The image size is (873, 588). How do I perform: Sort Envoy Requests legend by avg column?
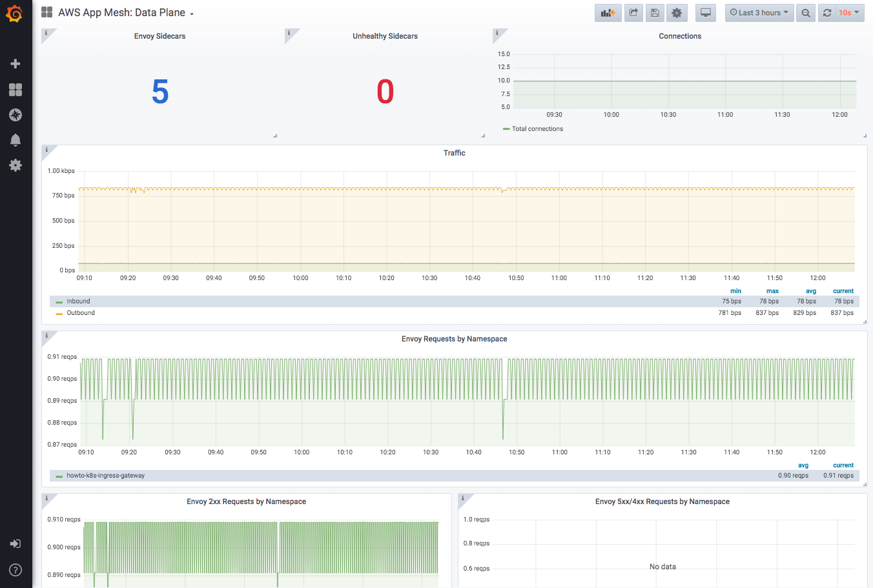[803, 465]
